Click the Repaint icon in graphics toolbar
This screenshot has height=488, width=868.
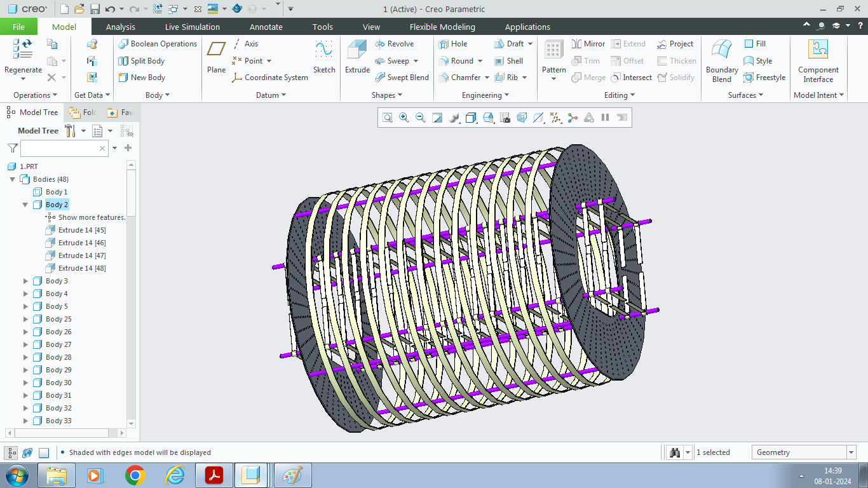(x=437, y=118)
